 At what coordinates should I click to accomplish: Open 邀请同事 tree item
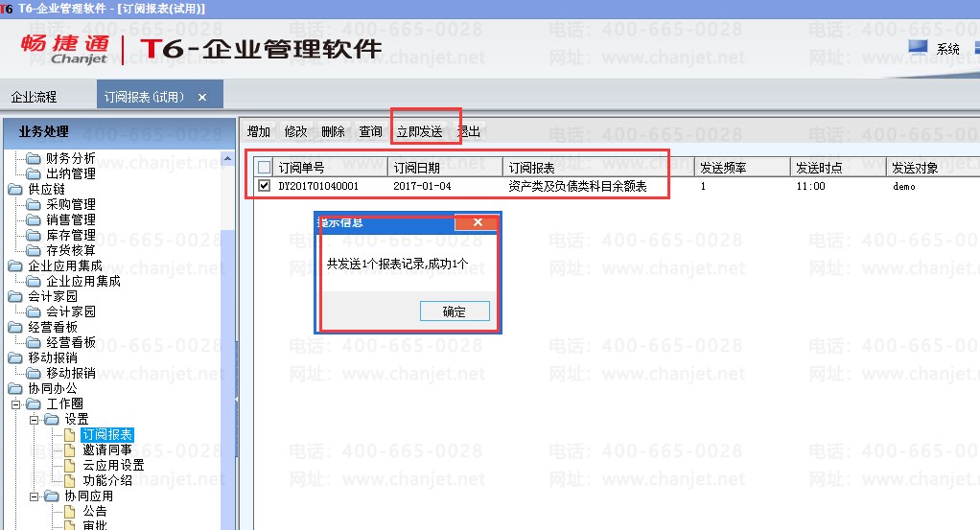pyautogui.click(x=106, y=450)
